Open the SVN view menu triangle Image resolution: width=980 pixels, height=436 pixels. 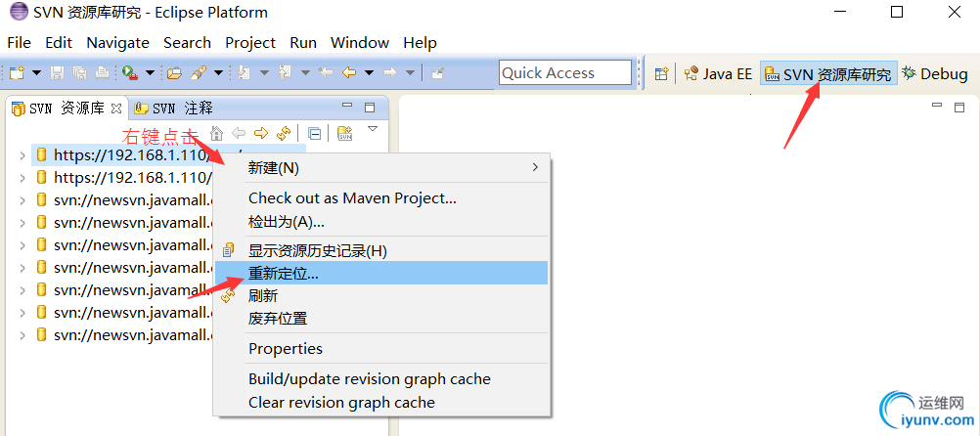373,129
